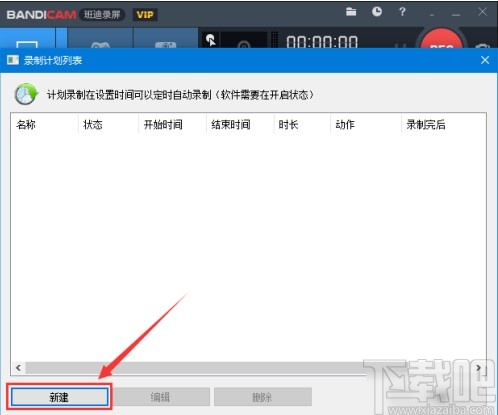Screen dimensions: 498x415
Task: Select the game recording mode tab
Action: 100,38
